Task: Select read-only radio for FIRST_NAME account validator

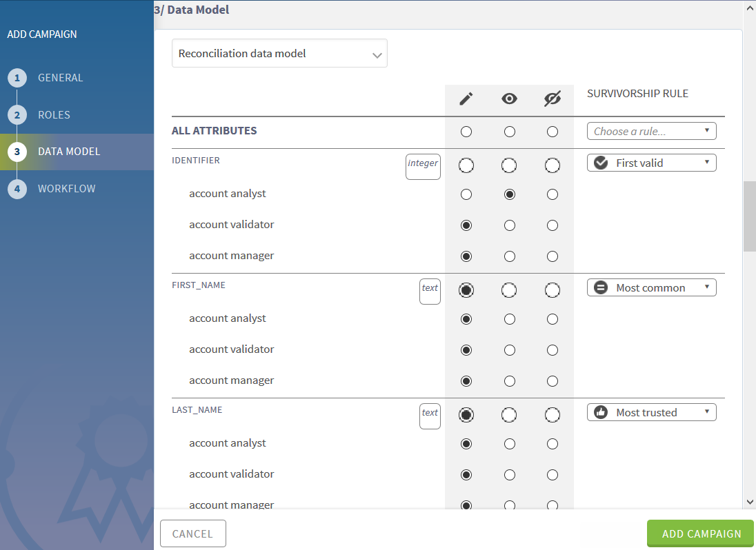Action: tap(509, 350)
